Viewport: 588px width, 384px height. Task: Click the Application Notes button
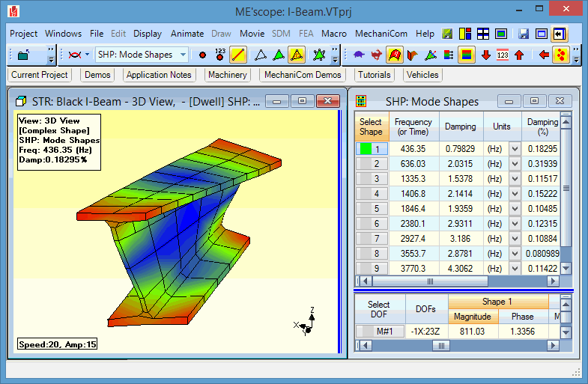point(159,75)
